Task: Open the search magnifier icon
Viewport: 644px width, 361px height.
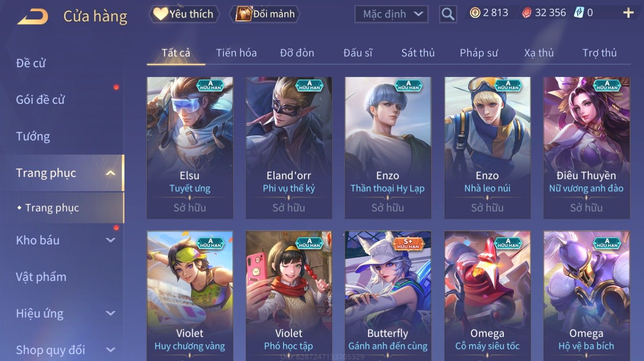Action: (x=448, y=14)
